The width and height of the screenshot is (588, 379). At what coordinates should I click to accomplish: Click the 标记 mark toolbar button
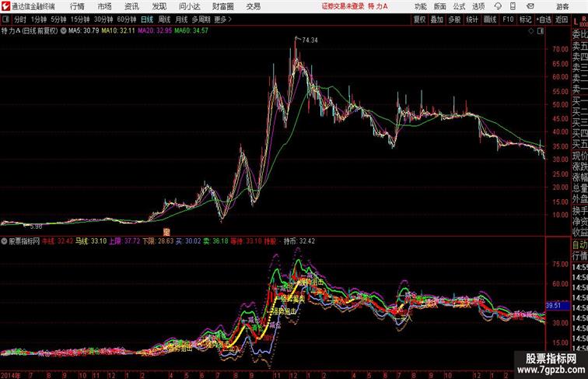(525, 19)
